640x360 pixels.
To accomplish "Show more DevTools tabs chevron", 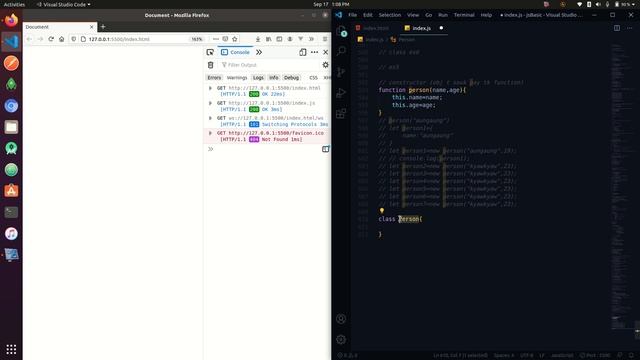I will tap(259, 52).
